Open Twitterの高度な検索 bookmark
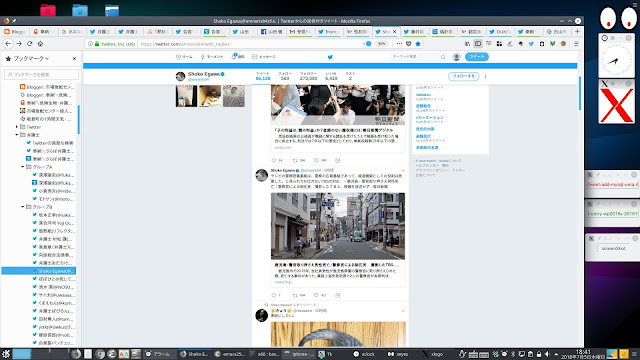The height and width of the screenshot is (360, 640). pyautogui.click(x=50, y=143)
